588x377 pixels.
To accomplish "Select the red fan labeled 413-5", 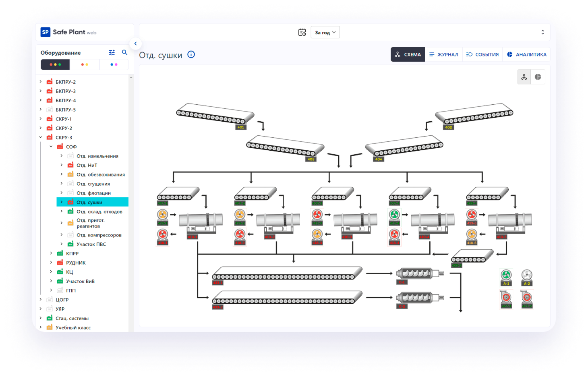I will [472, 217].
